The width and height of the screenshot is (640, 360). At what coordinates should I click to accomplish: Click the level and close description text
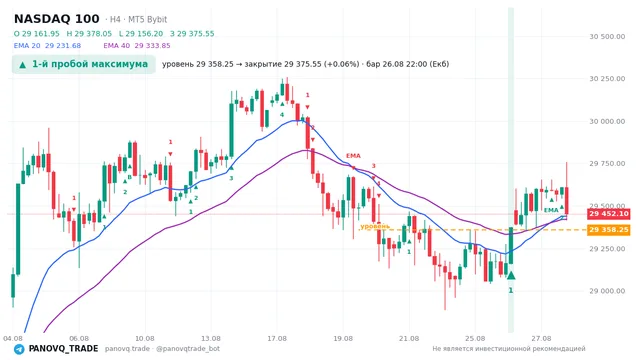pos(305,64)
